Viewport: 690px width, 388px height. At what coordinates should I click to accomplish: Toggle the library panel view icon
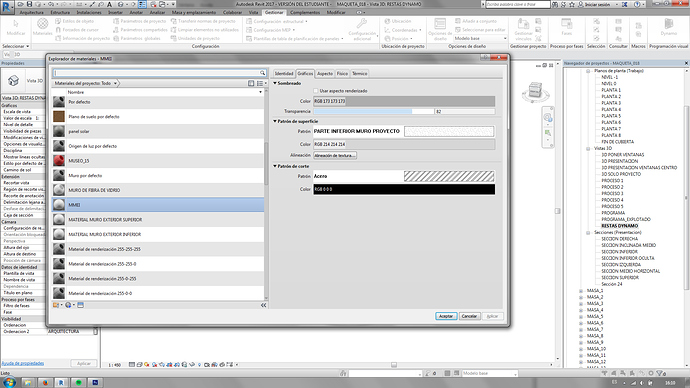(251, 83)
